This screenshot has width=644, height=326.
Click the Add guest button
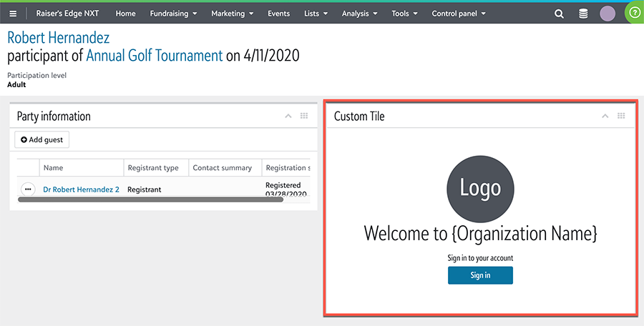[x=42, y=139]
